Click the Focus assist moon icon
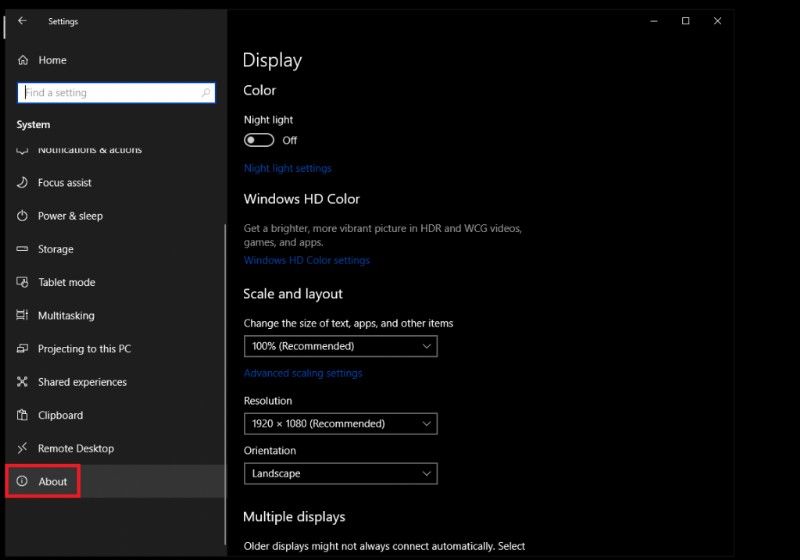Image resolution: width=800 pixels, height=560 pixels. click(22, 183)
